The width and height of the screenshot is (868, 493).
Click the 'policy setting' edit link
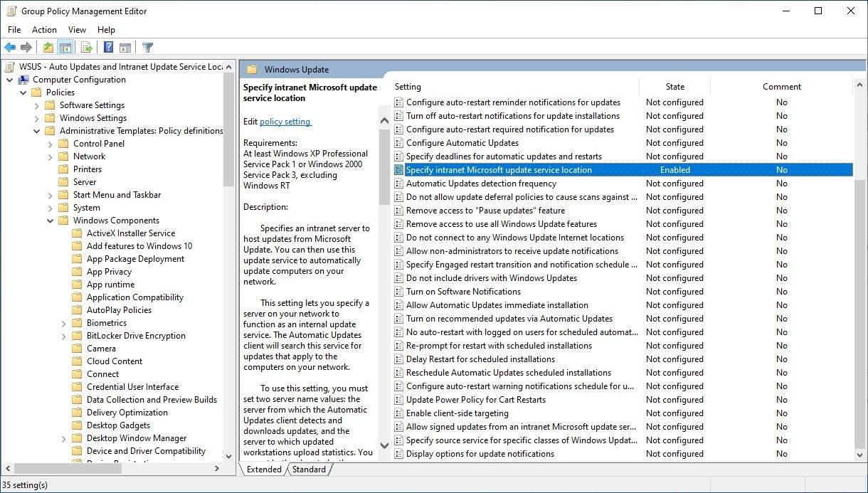(x=285, y=122)
